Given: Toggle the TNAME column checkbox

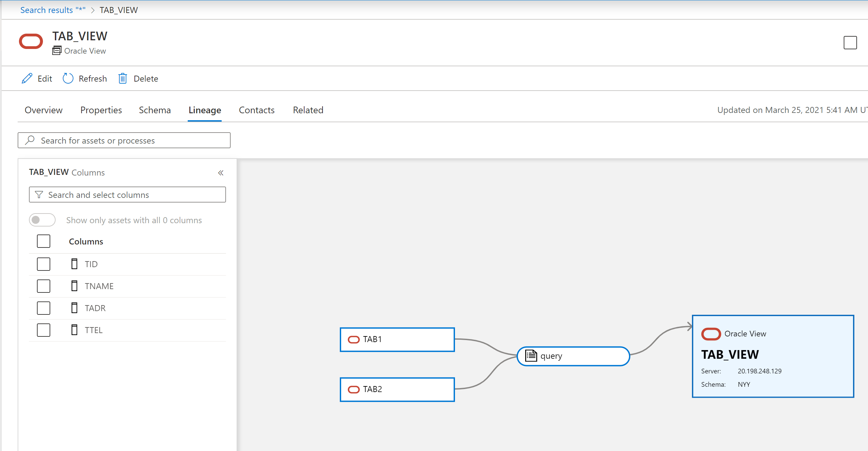Looking at the screenshot, I should click(x=44, y=285).
